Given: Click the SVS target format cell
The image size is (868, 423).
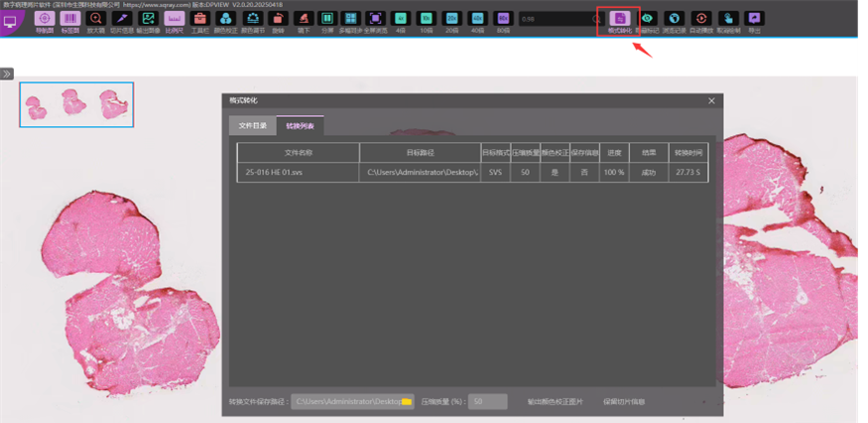Looking at the screenshot, I should point(495,172).
